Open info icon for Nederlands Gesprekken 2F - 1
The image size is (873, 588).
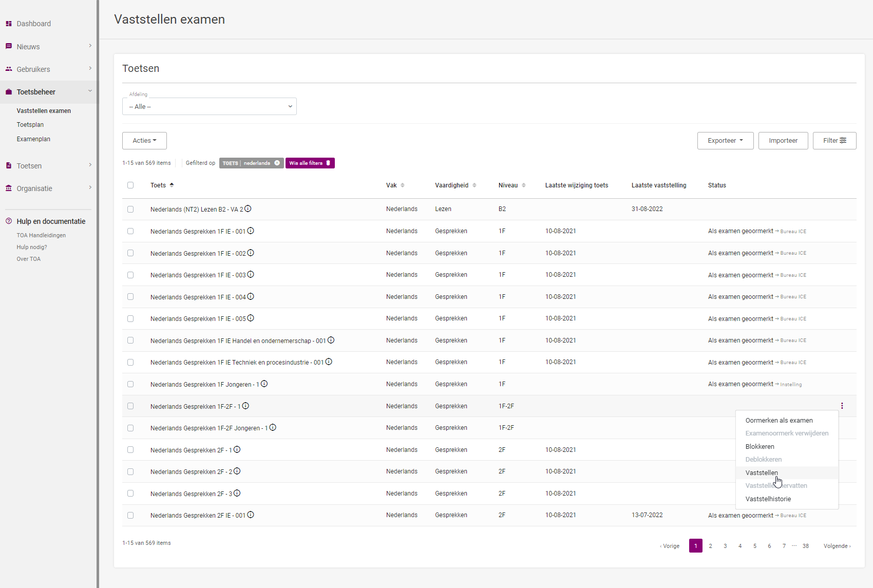point(237,449)
